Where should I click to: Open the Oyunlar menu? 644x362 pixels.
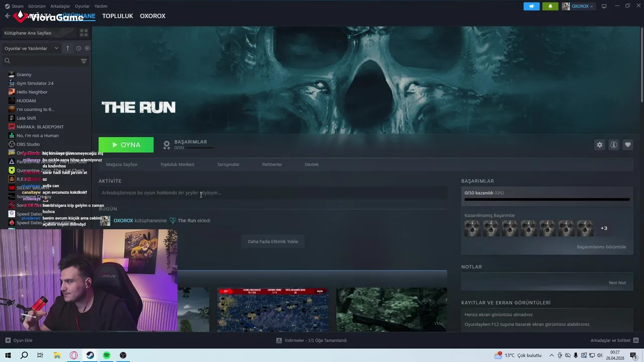(x=82, y=6)
